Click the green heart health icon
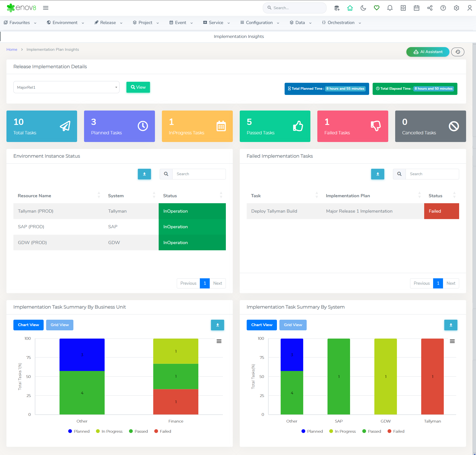 377,8
